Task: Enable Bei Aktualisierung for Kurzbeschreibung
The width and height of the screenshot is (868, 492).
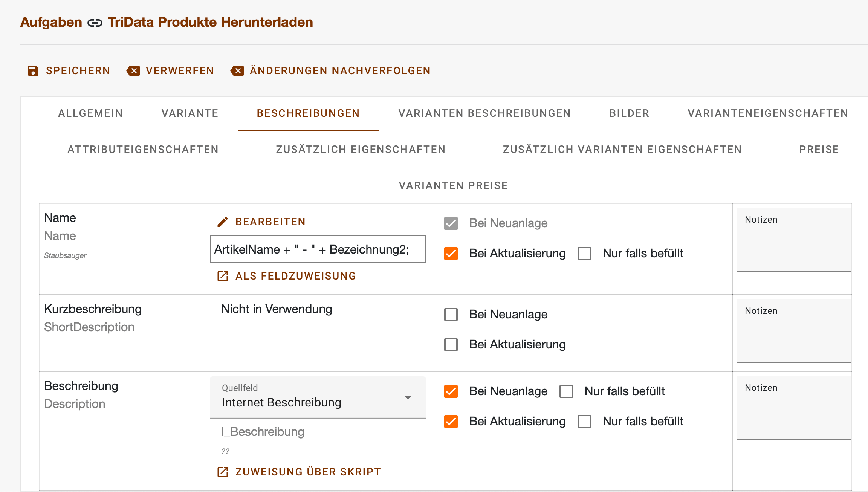Action: coord(451,345)
